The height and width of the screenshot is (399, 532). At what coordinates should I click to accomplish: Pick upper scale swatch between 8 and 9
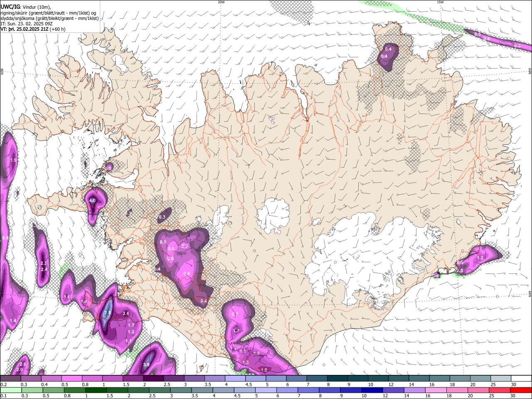coord(337,378)
